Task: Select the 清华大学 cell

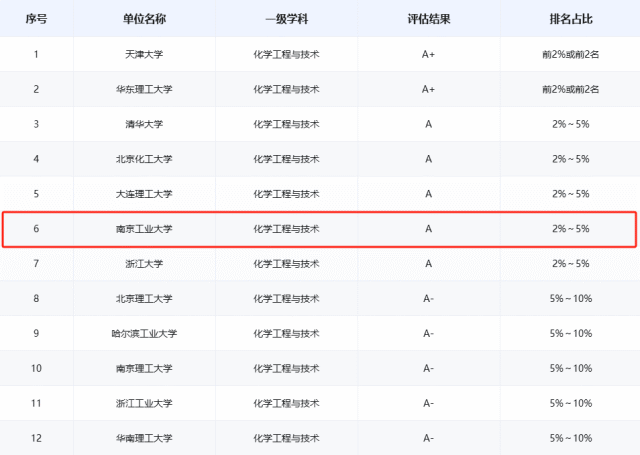Action: (144, 124)
